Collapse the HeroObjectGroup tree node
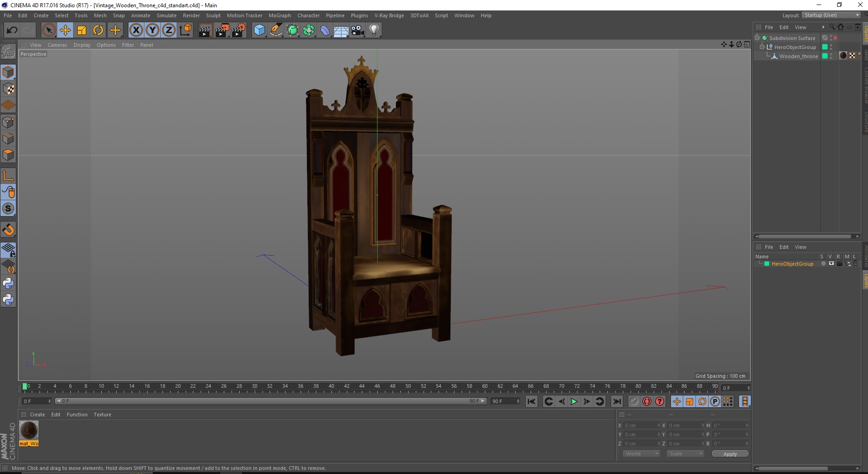Screen dimensions: 868x474 click(762, 47)
